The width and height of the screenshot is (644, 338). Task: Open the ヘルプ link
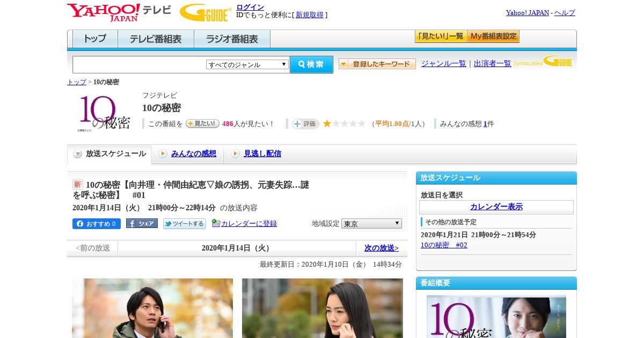click(x=565, y=13)
